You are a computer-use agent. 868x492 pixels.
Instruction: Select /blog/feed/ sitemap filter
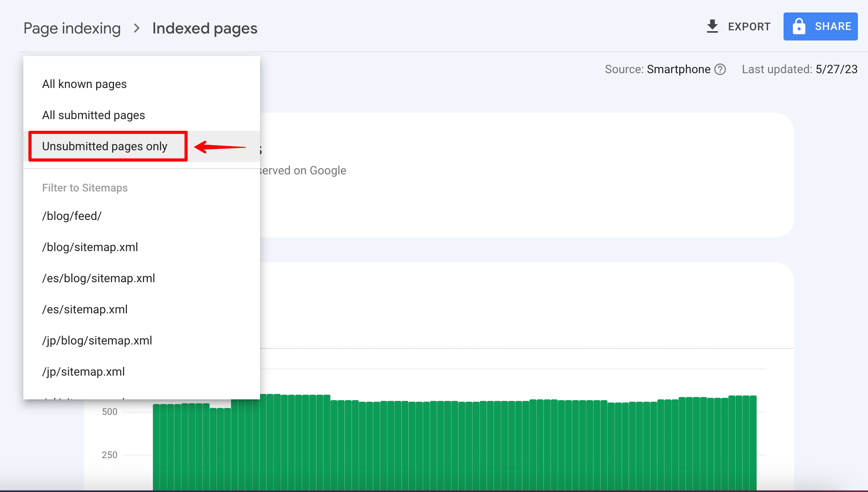[x=71, y=216]
